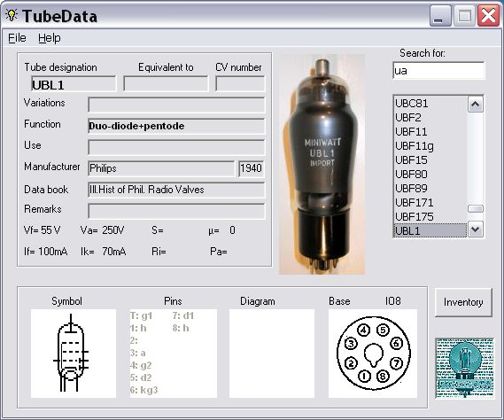Click the list scroll down arrow

[x=476, y=229]
